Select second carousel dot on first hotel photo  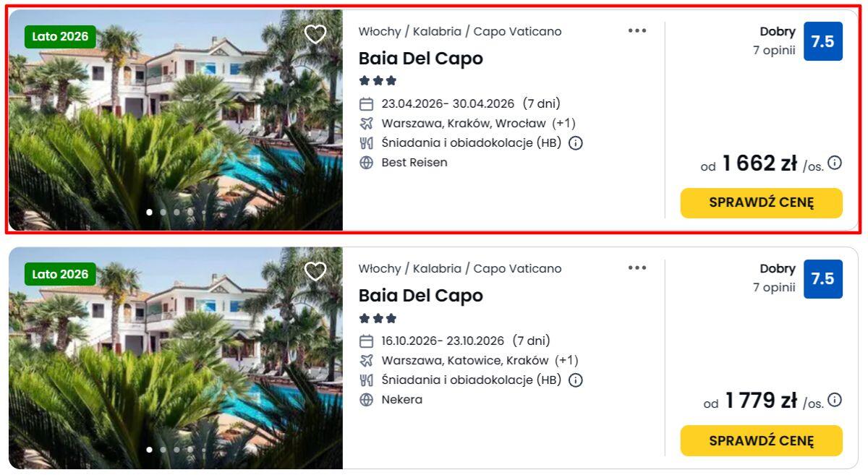(163, 213)
